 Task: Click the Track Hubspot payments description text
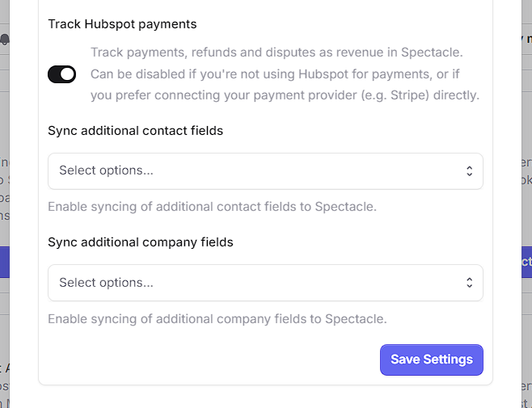click(285, 74)
